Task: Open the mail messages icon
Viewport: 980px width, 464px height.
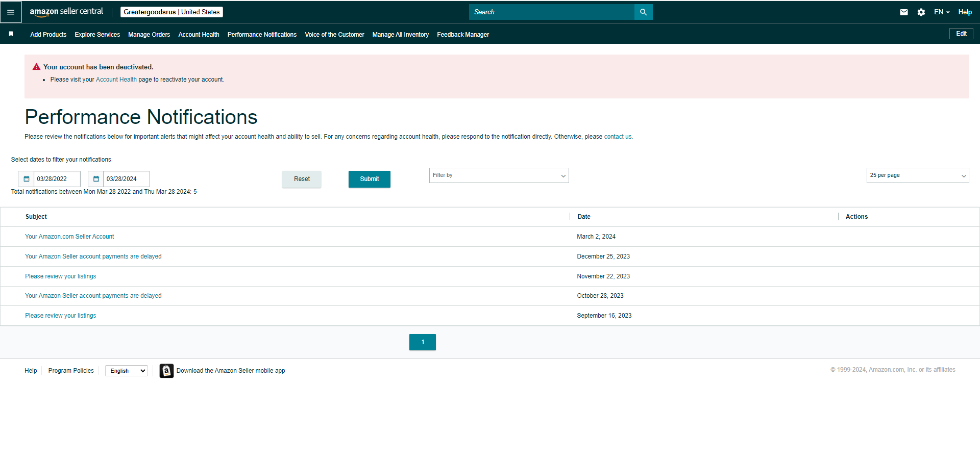Action: click(x=904, y=12)
